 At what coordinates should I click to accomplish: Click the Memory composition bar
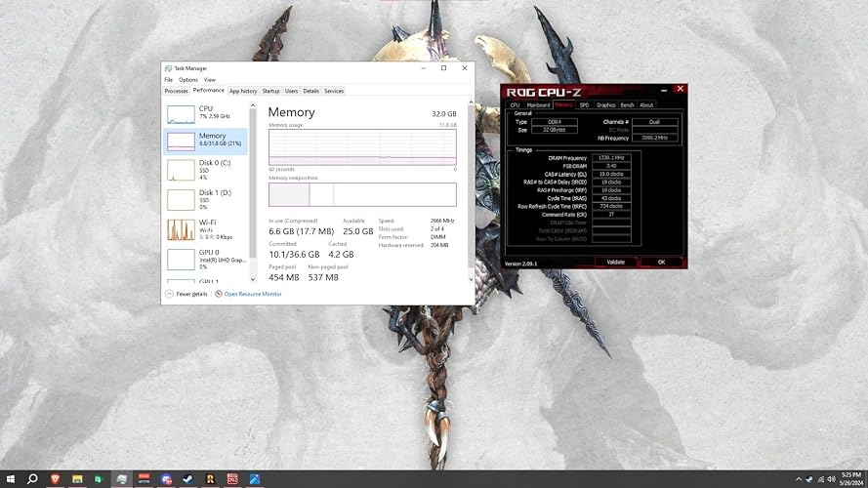(x=362, y=195)
